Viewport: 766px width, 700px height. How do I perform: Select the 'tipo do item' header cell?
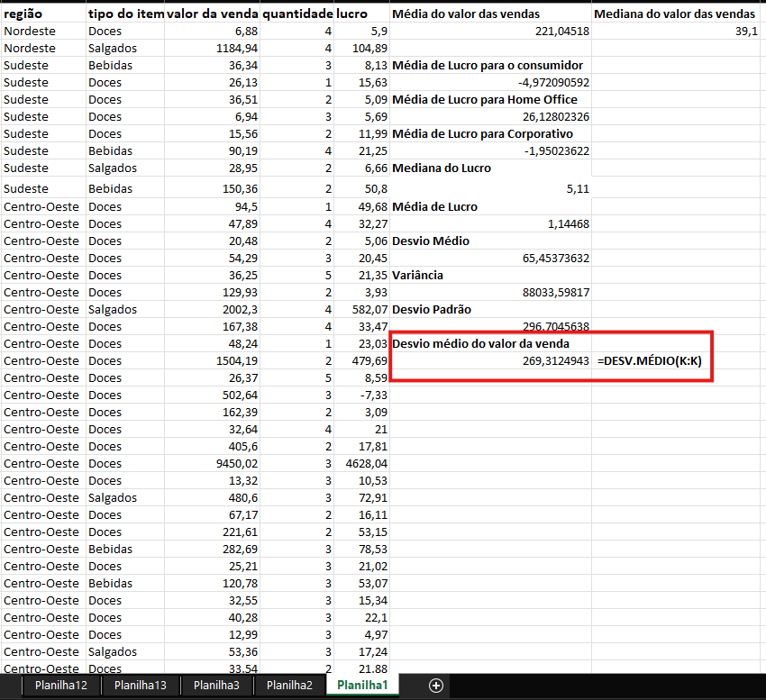(x=125, y=14)
